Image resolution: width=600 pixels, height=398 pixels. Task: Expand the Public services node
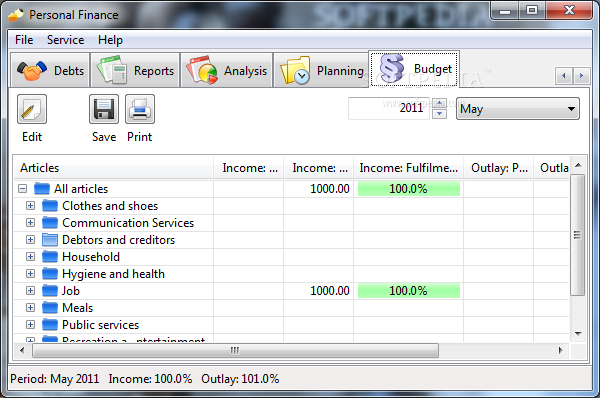point(31,325)
